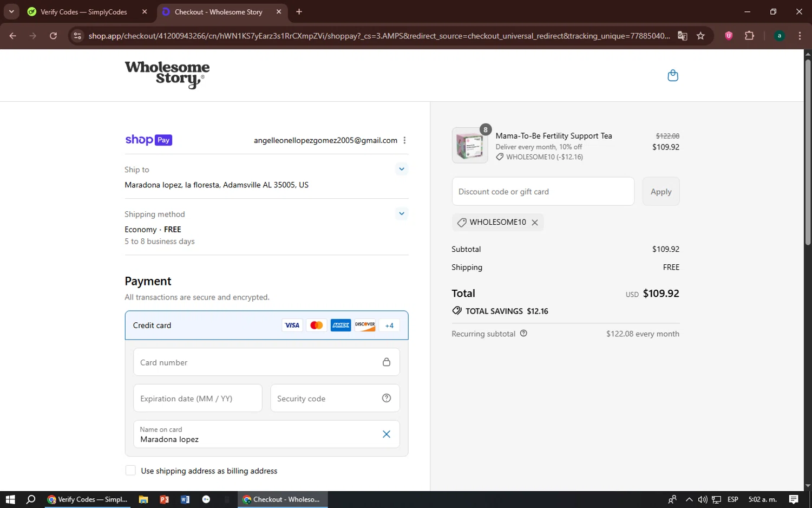812x508 pixels.
Task: Reload the checkout page
Action: [53, 36]
